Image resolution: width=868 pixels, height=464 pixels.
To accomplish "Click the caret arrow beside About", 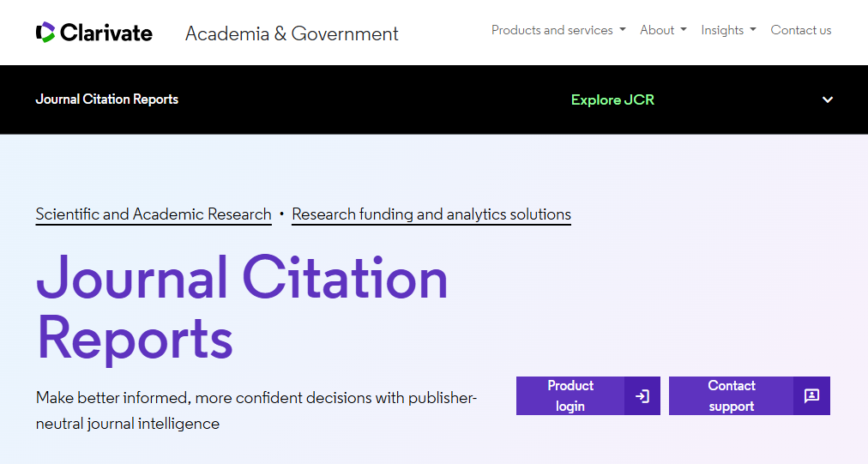I will pos(684,30).
